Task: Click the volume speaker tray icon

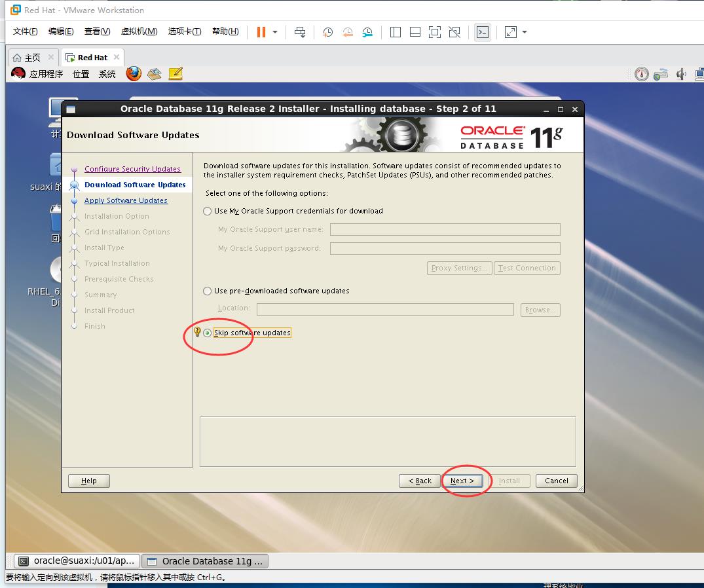Action: click(x=681, y=74)
